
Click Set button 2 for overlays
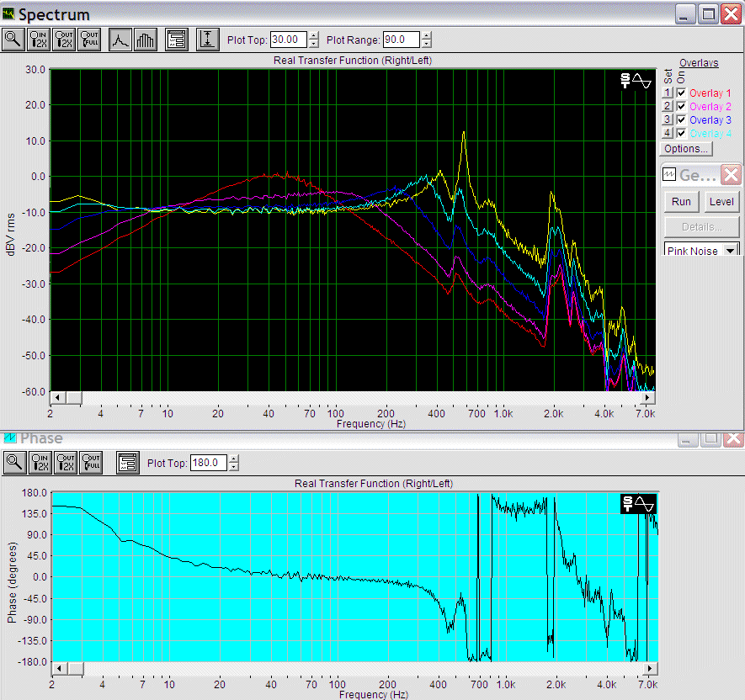pos(668,106)
